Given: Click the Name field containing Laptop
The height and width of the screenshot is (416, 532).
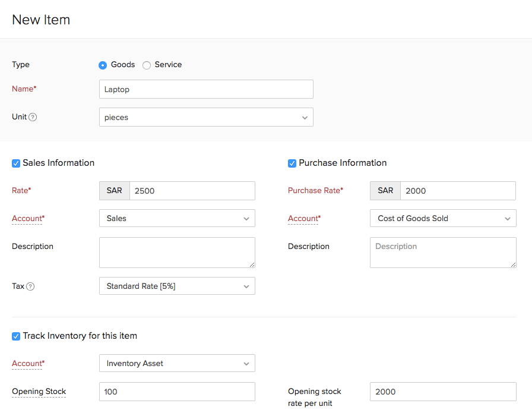Looking at the screenshot, I should (205, 89).
